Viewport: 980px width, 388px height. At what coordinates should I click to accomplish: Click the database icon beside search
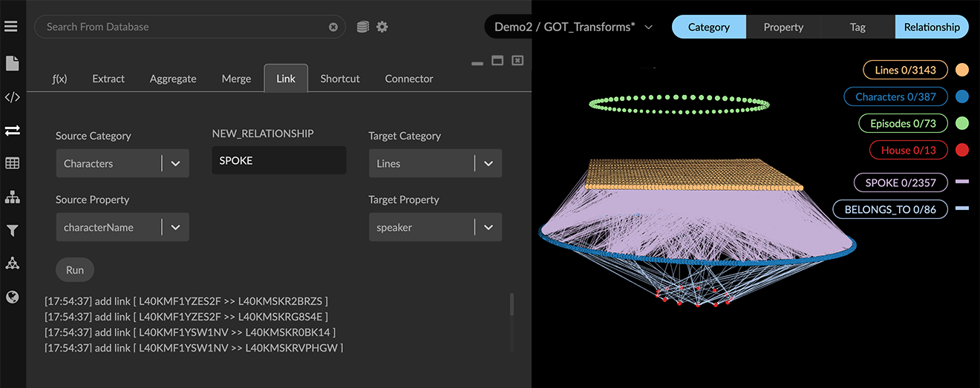[362, 27]
